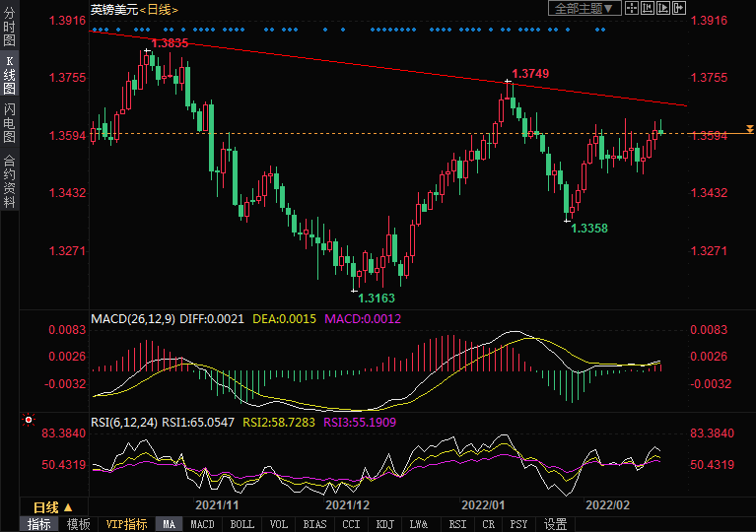This screenshot has height=532, width=756.
Task: Select the 模板 bottom tab
Action: pyautogui.click(x=79, y=524)
